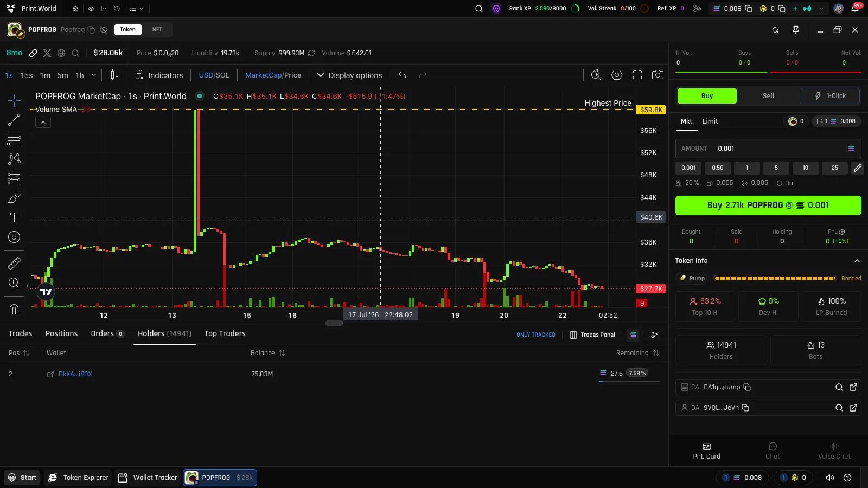868x488 pixels.
Task: Pin the POPFROG window
Action: (796, 30)
